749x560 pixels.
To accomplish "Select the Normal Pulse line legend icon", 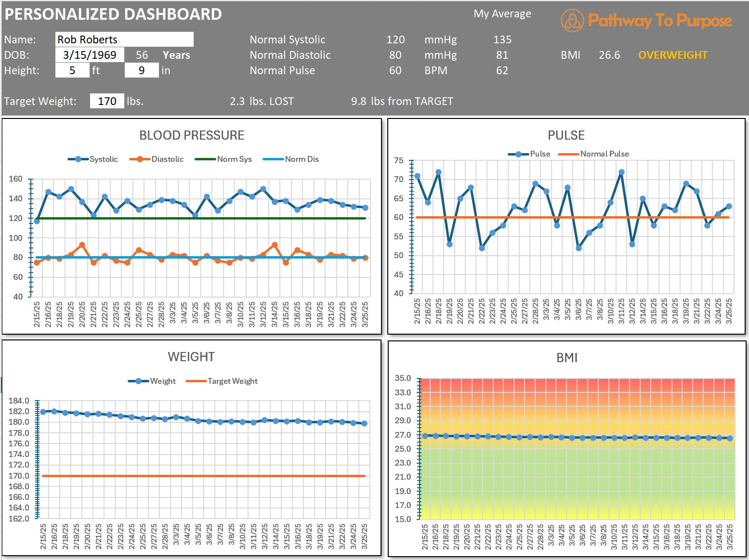I will coord(570,154).
